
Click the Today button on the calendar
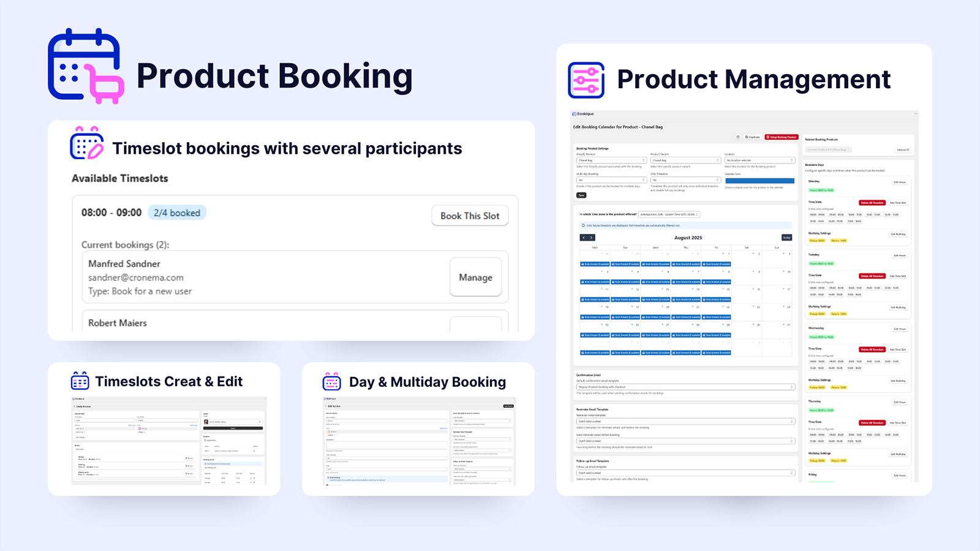786,238
